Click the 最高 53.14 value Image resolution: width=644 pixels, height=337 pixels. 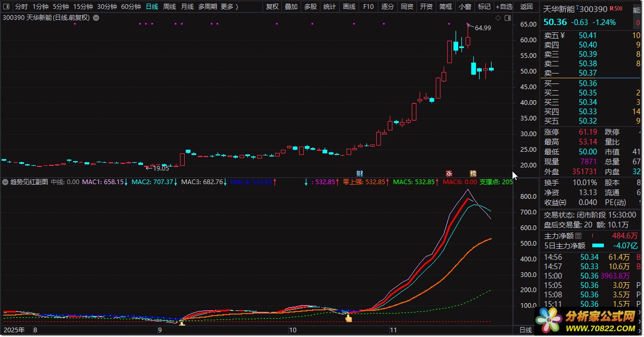(588, 142)
